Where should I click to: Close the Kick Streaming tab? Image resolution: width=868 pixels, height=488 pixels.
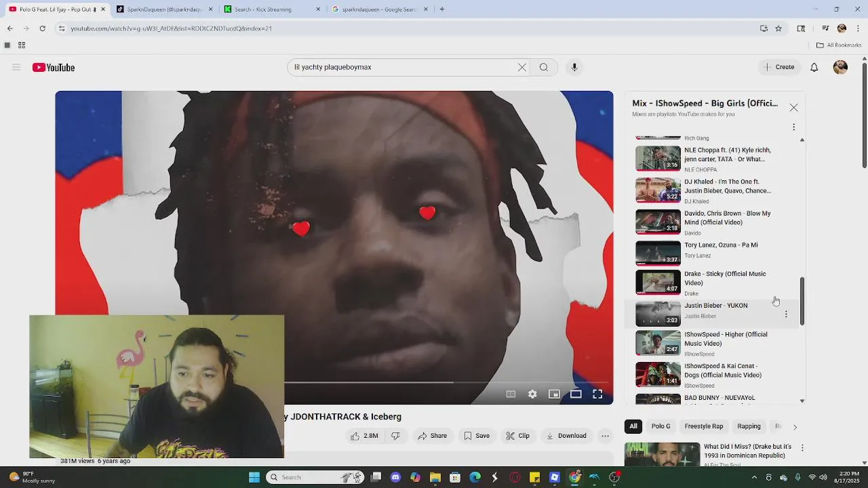tap(318, 9)
